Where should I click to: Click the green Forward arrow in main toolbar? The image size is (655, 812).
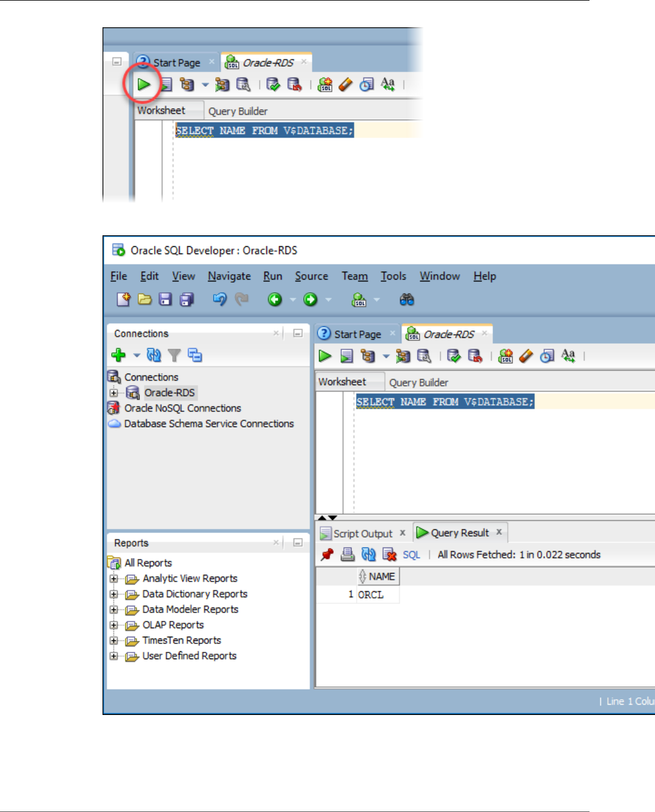coord(311,299)
